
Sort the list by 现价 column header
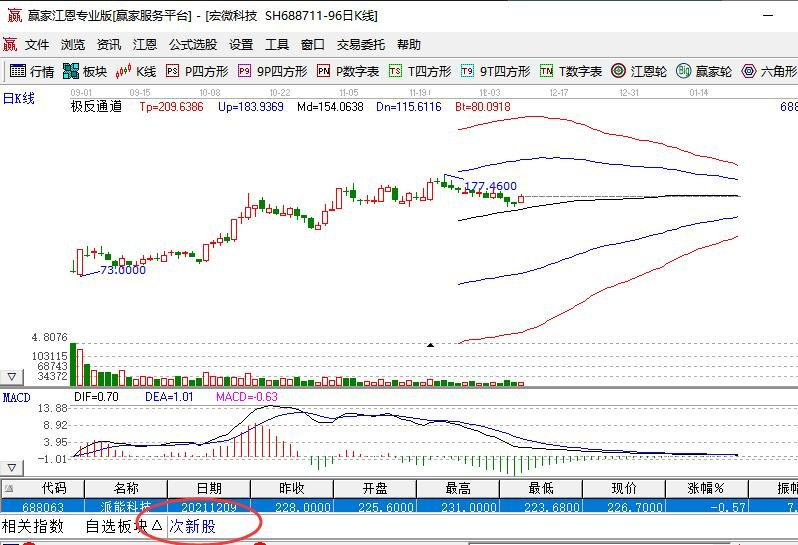(625, 489)
